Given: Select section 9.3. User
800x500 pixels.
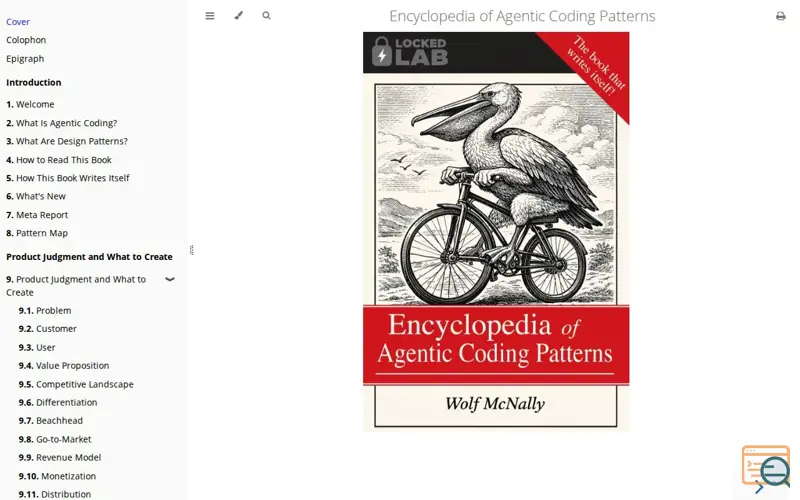Looking at the screenshot, I should pos(37,347).
